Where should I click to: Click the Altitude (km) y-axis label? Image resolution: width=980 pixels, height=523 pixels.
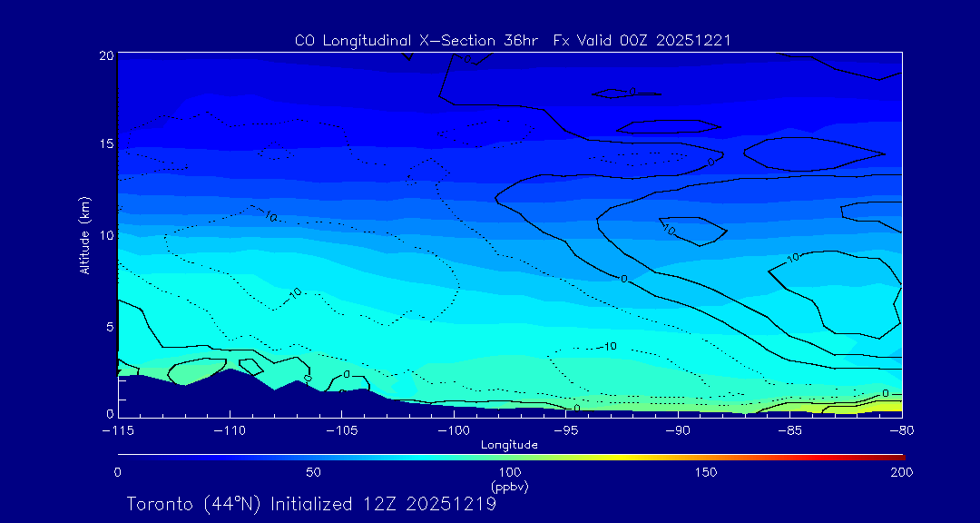point(84,235)
